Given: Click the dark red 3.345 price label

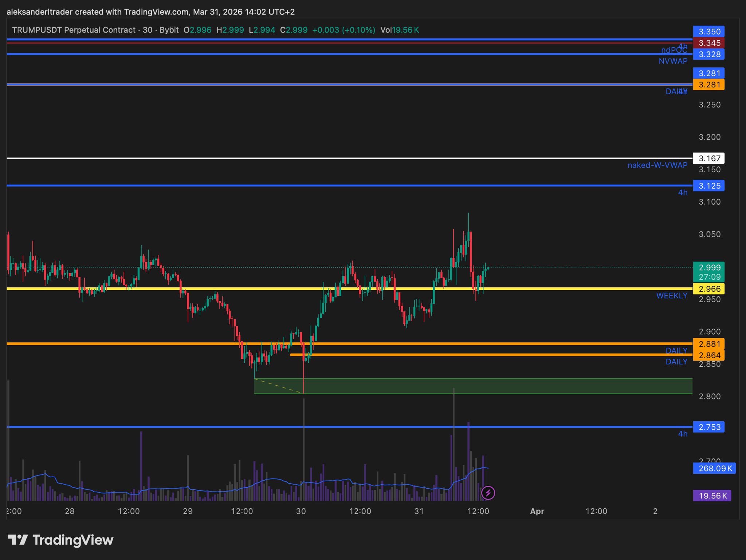Looking at the screenshot, I should coord(708,43).
